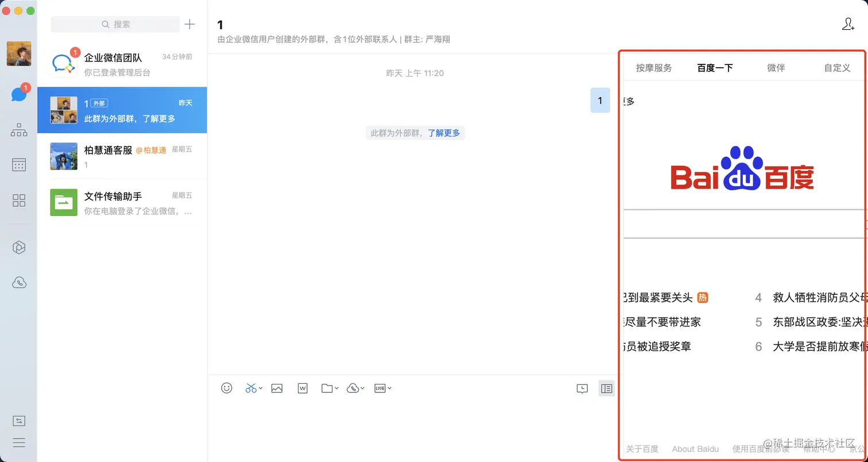Viewport: 868px width, 462px height.
Task: Open the Messages chat bubble icon
Action: coord(19,94)
